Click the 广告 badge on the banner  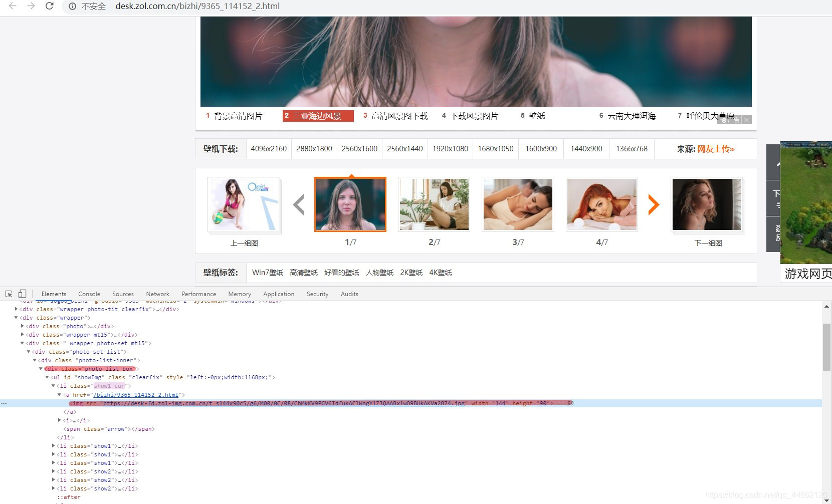click(x=731, y=120)
